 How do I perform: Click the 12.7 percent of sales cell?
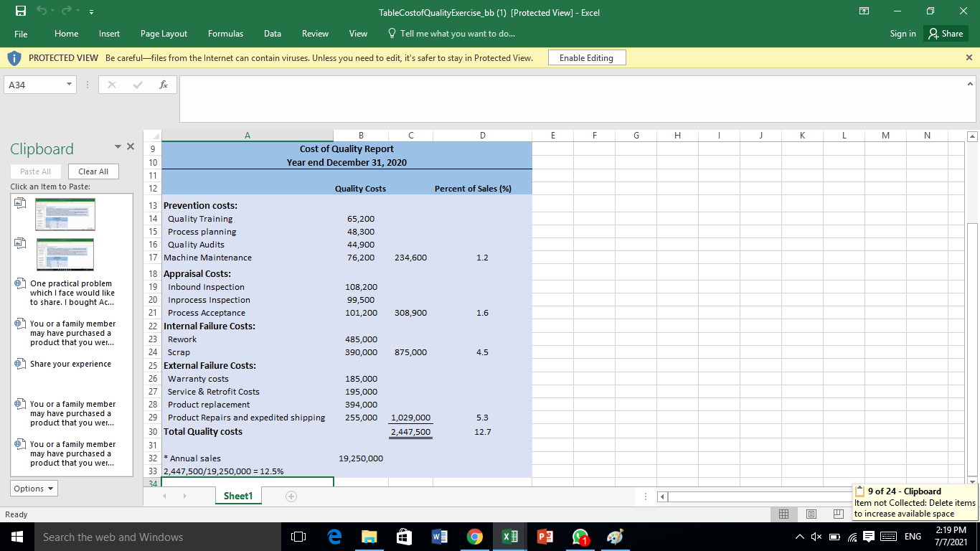pyautogui.click(x=482, y=432)
